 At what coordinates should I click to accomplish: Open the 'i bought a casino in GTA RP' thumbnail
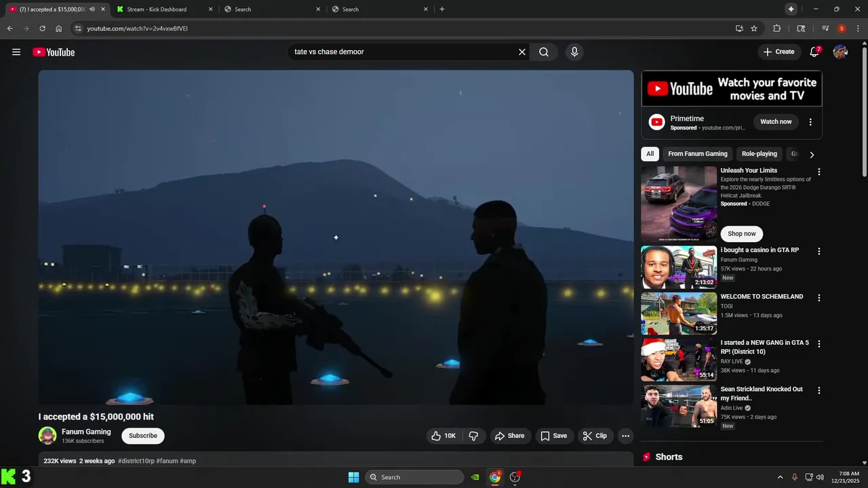pos(679,267)
